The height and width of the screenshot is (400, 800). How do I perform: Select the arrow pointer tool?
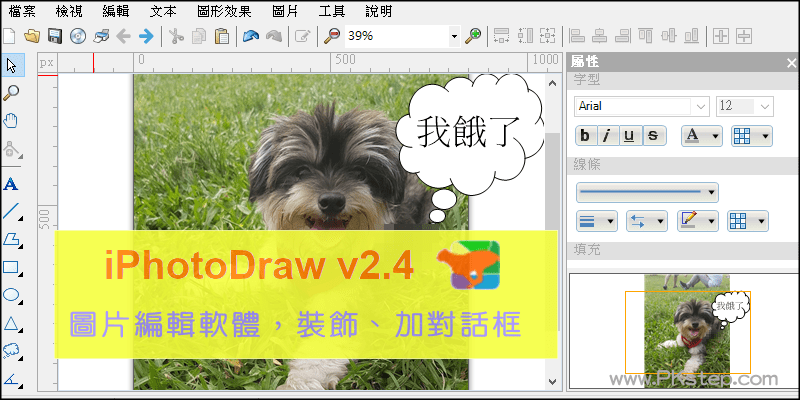coord(11,65)
